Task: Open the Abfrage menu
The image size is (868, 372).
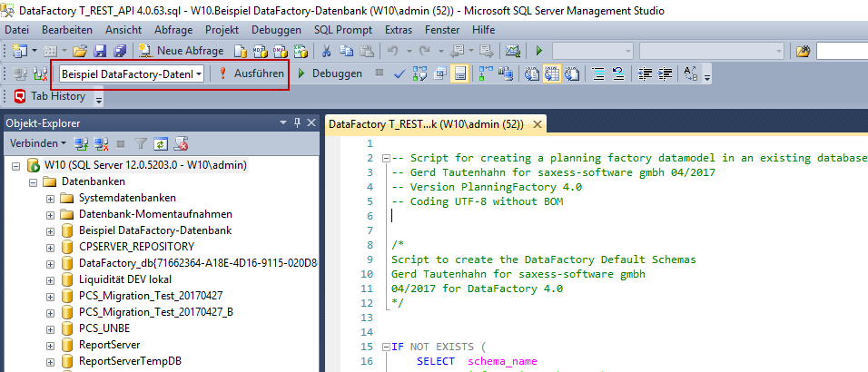Action: click(173, 30)
